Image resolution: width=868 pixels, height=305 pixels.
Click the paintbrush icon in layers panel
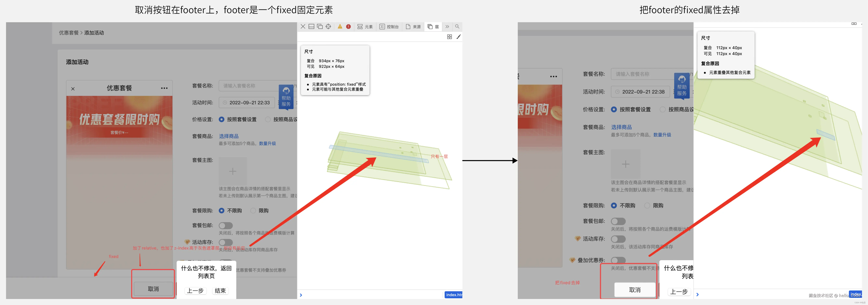pyautogui.click(x=458, y=37)
